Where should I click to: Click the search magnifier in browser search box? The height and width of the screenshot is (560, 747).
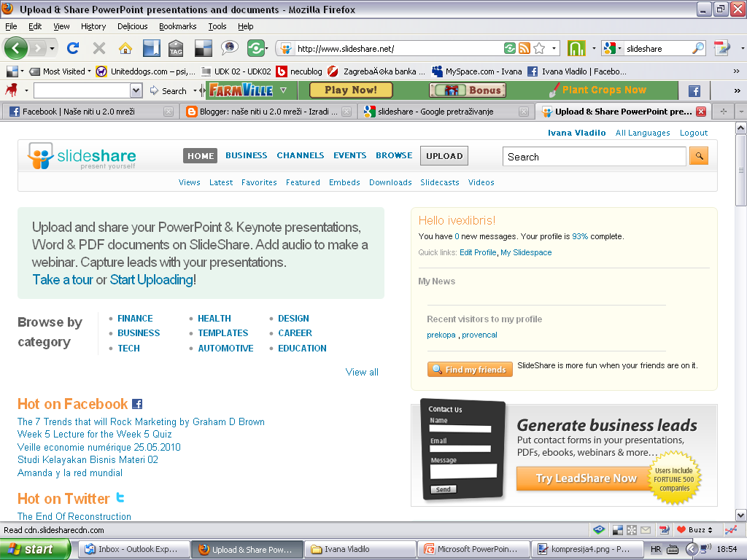point(698,48)
